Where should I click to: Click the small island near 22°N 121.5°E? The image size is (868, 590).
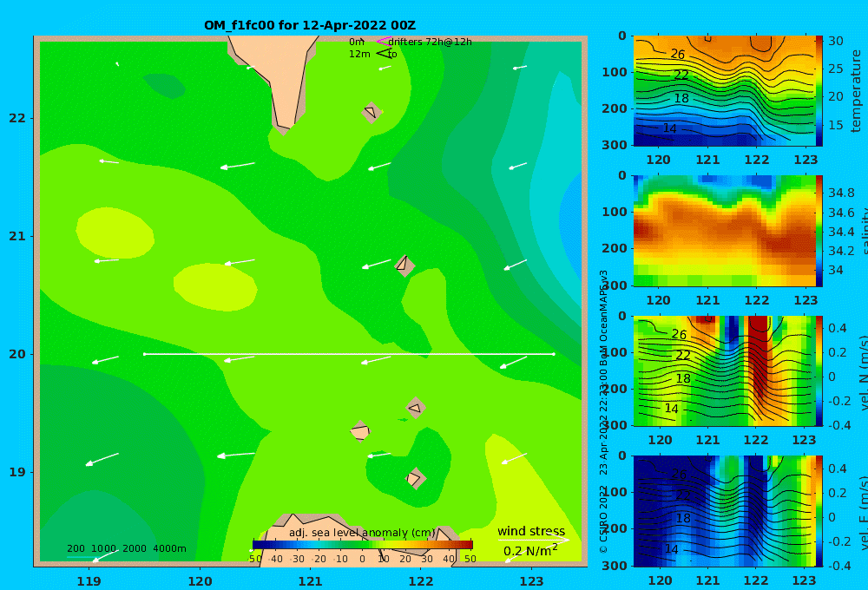pyautogui.click(x=372, y=112)
